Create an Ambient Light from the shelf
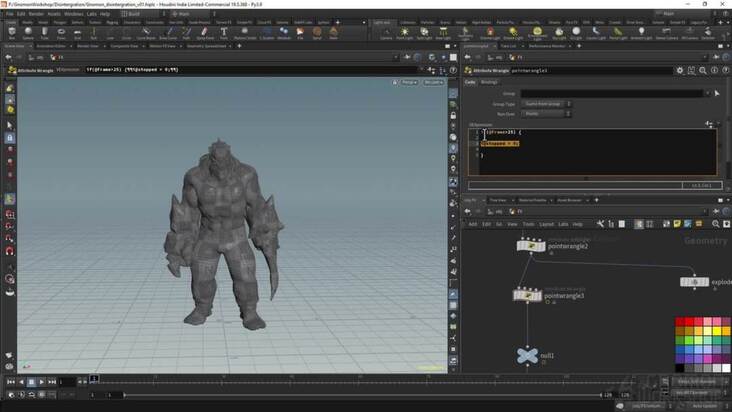 [641, 33]
